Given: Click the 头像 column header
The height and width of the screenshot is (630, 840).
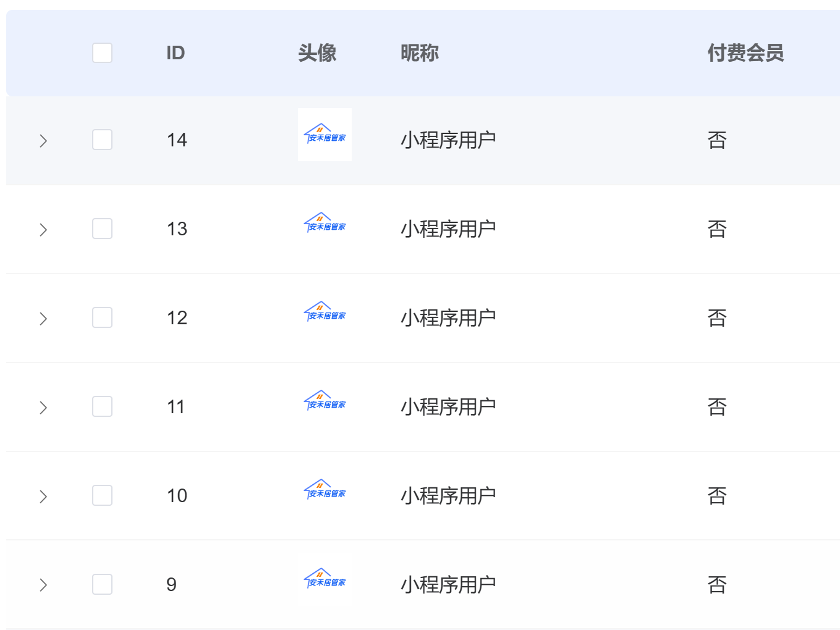Looking at the screenshot, I should 317,53.
